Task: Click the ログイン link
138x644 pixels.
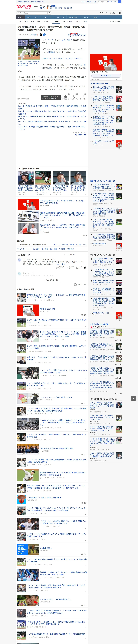Action: (42, 8)
